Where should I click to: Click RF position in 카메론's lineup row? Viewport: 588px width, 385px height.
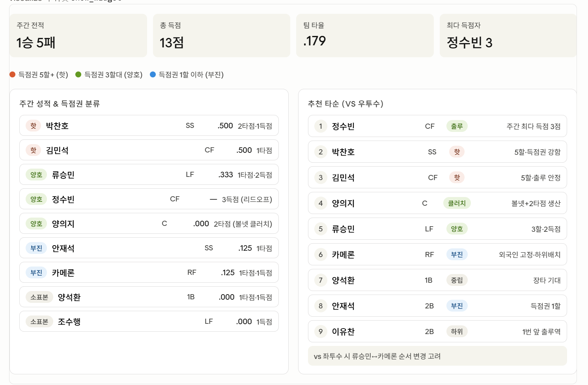point(429,255)
